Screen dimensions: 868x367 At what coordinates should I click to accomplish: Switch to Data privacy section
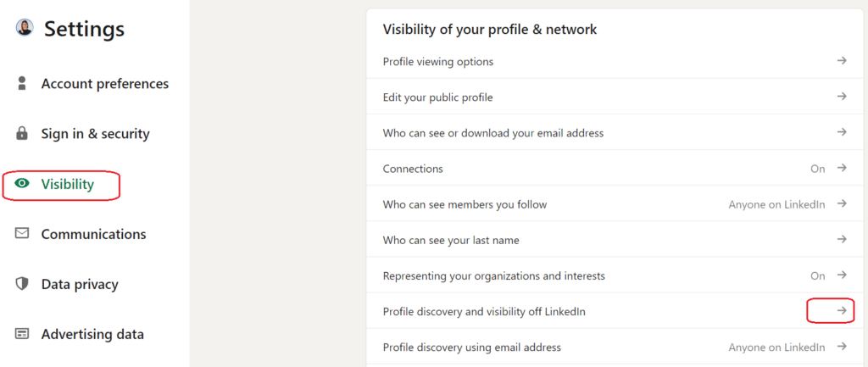click(x=80, y=284)
